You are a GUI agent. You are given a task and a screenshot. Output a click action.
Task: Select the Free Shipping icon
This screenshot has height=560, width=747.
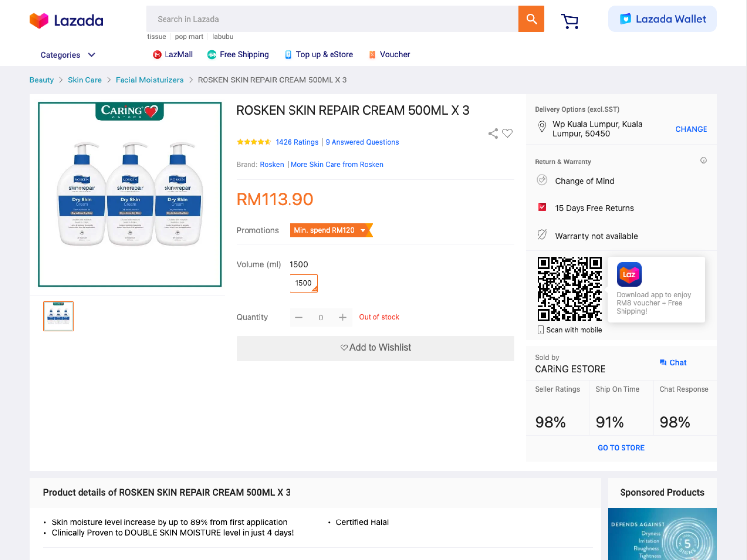pos(211,54)
